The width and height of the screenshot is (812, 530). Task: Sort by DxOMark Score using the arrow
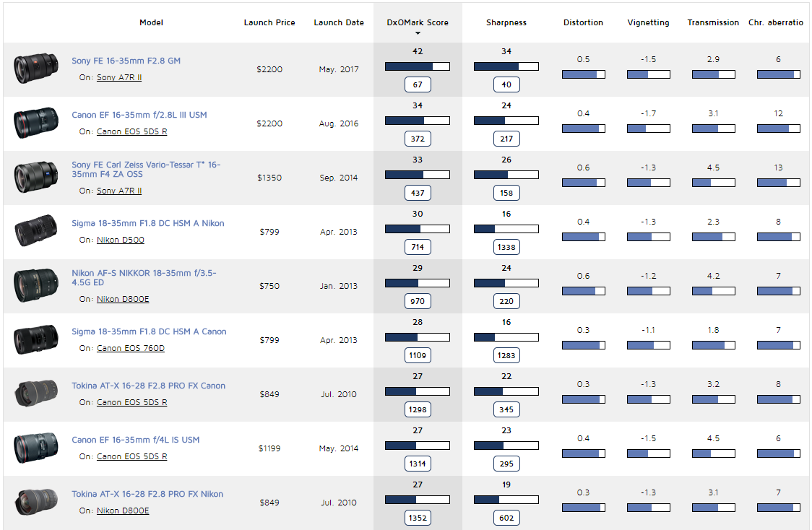click(418, 34)
